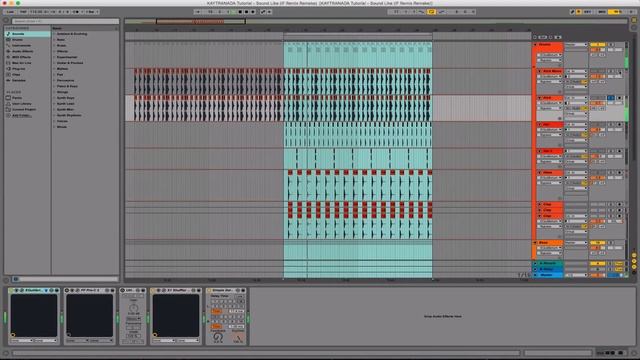Expand Piano & Keys sounds folder
Image resolution: width=640 pixels, height=360 pixels.
(x=55, y=86)
